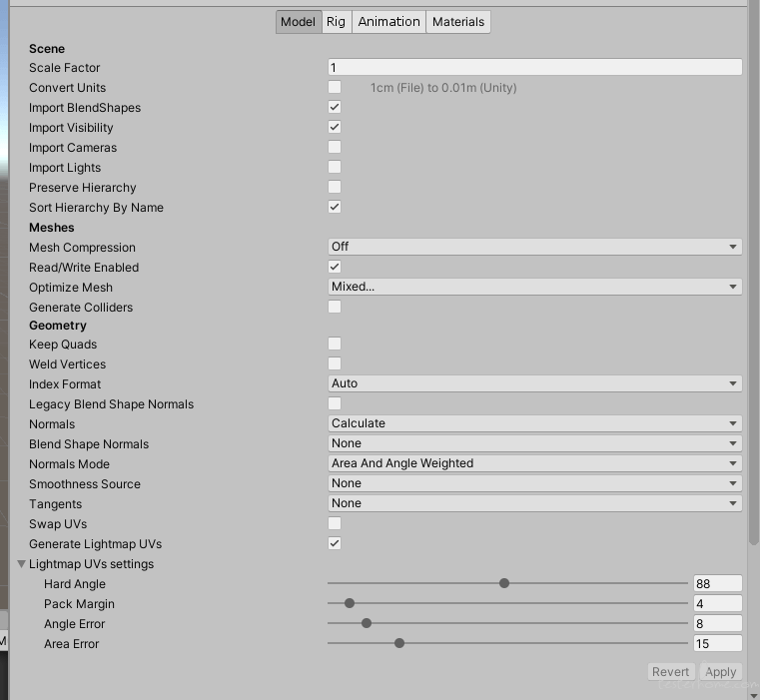Select the Materials tab
The image size is (760, 700).
point(458,22)
